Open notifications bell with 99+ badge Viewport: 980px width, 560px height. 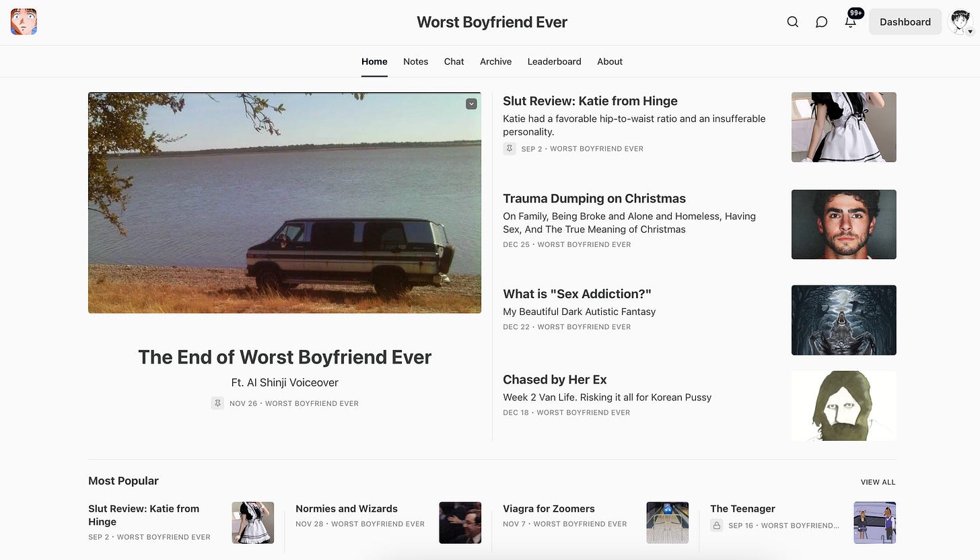(851, 22)
